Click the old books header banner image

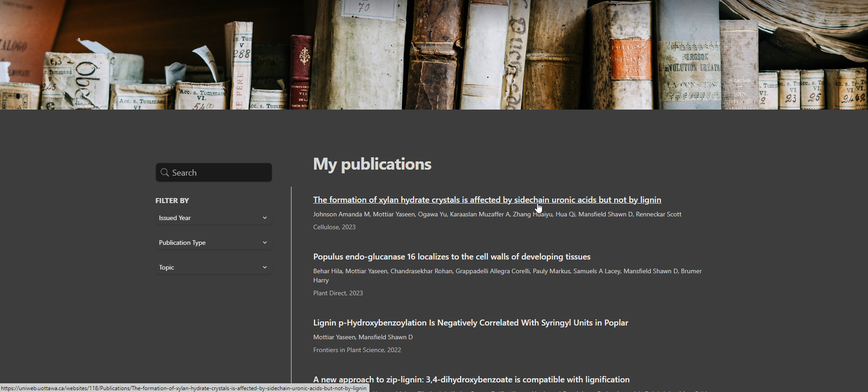coord(434,55)
